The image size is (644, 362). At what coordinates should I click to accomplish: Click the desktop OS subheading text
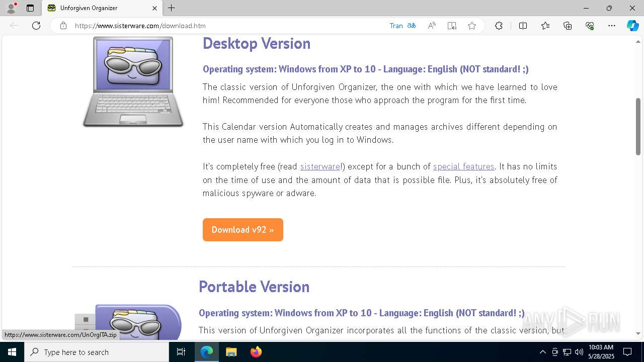(366, 69)
